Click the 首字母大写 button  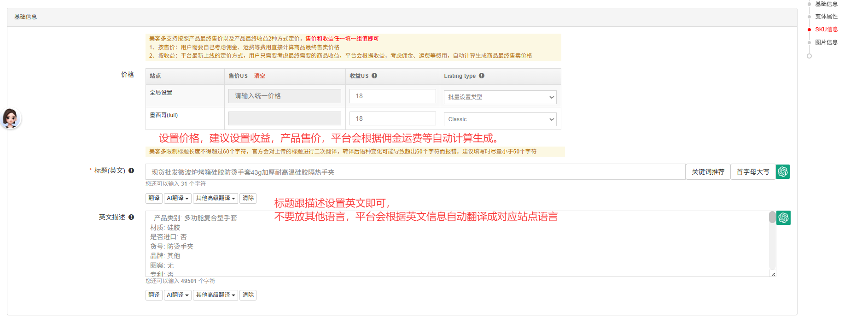click(x=753, y=172)
